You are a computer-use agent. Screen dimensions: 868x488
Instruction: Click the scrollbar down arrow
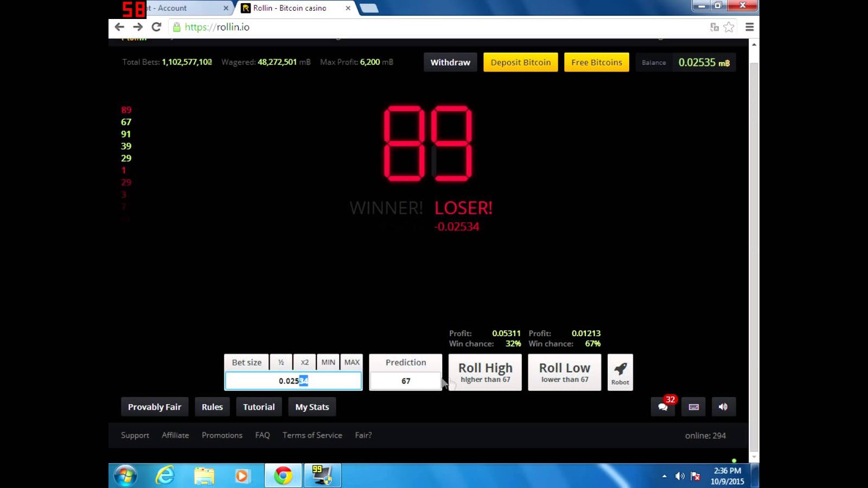pyautogui.click(x=754, y=457)
